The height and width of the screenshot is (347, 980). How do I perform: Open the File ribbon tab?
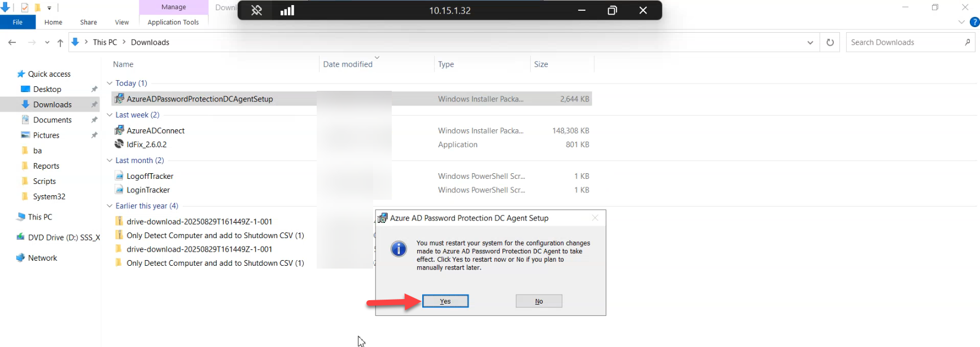17,22
